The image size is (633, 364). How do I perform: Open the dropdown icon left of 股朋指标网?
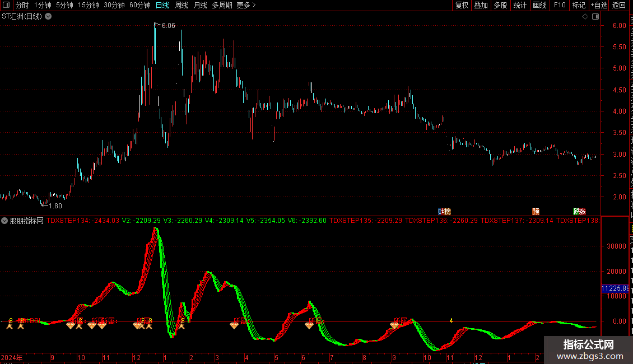[x=4, y=221]
